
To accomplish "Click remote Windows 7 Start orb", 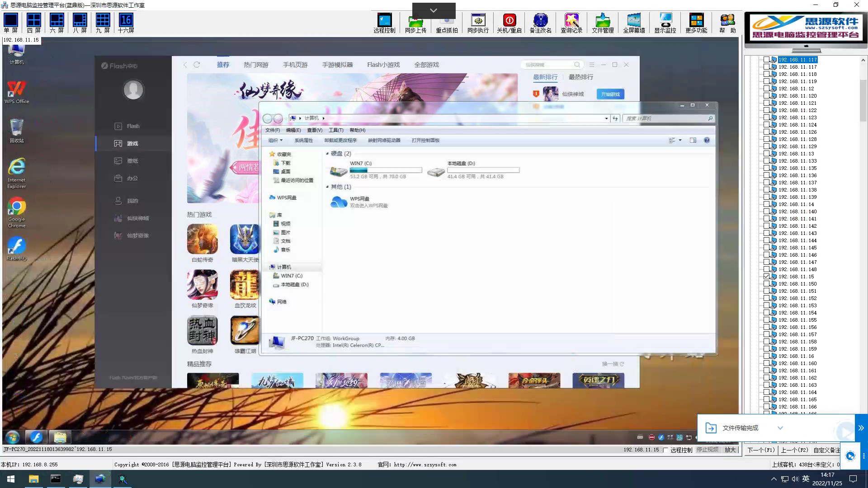I will coord(12,437).
